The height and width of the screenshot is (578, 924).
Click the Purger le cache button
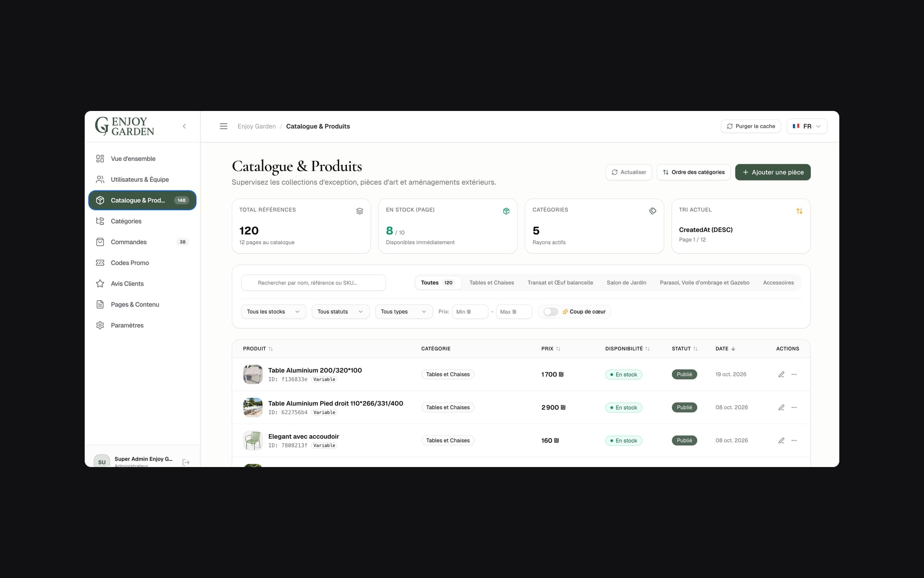click(x=751, y=126)
